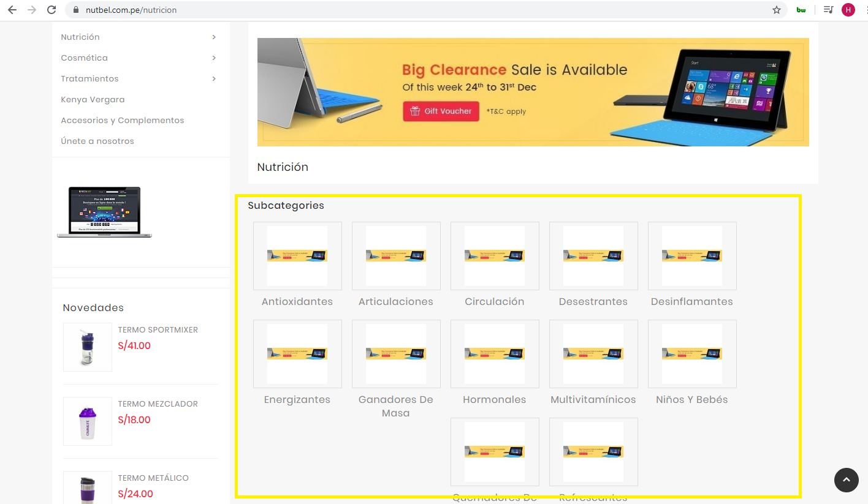Open the Multivitamínicos subcategory thumbnail
The image size is (868, 504).
pyautogui.click(x=593, y=354)
